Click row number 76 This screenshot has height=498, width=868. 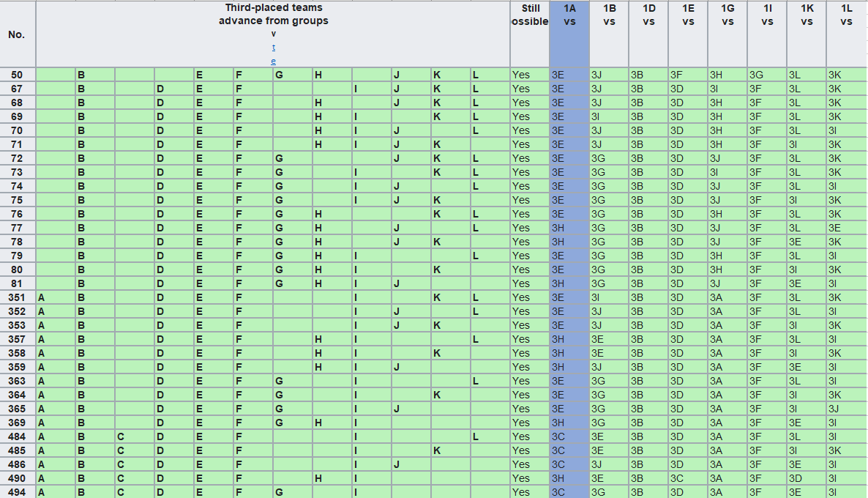pyautogui.click(x=17, y=214)
